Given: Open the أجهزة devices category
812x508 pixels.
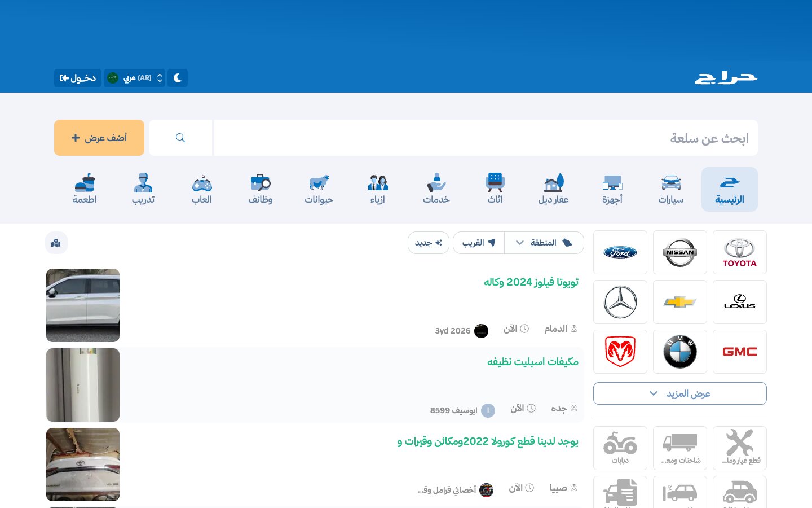Looking at the screenshot, I should pos(612,190).
